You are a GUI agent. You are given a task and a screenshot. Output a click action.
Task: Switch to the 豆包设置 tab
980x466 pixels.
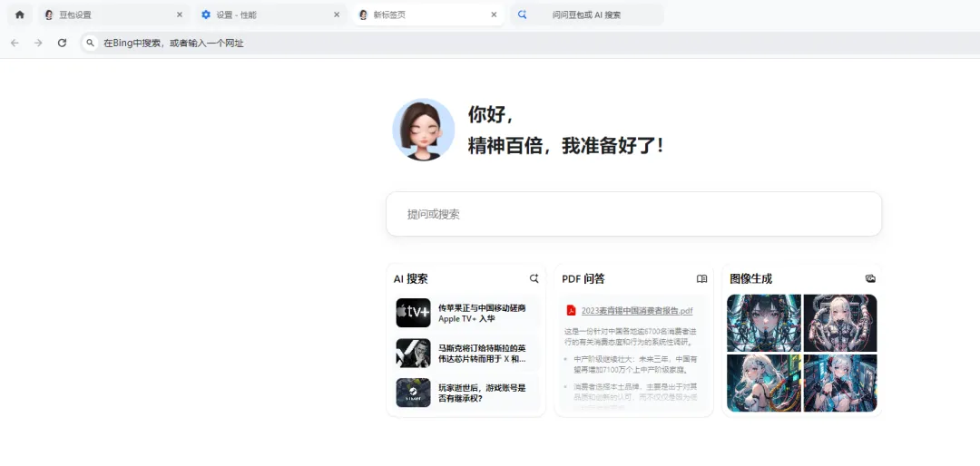109,15
